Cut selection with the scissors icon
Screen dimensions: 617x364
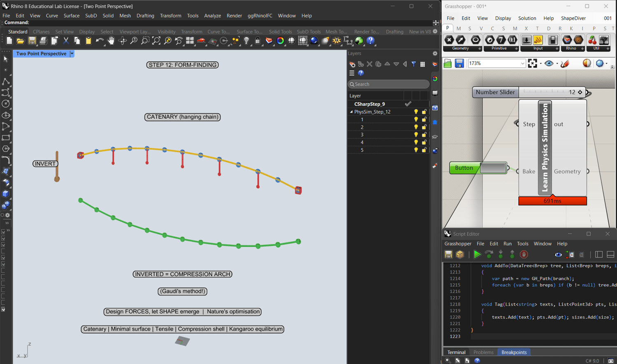coord(66,41)
